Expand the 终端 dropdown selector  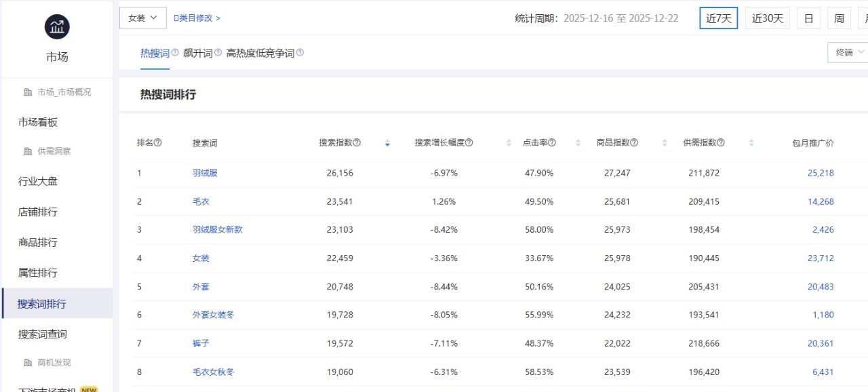click(849, 52)
